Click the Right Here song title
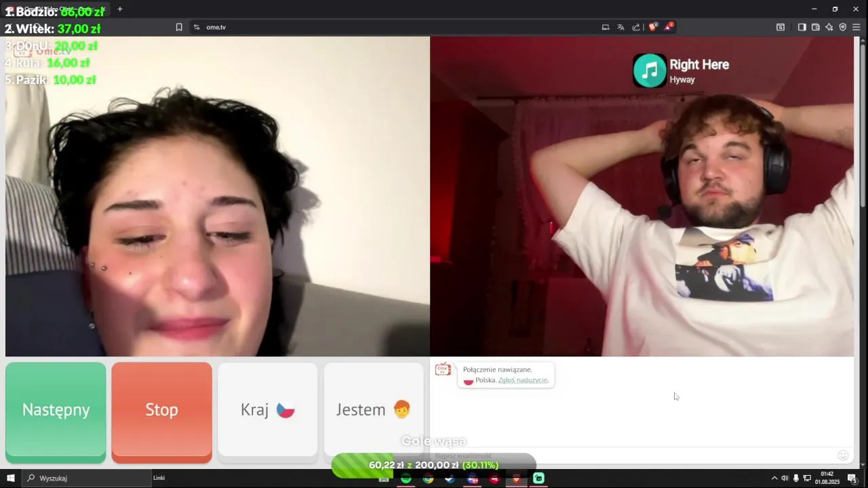This screenshot has height=488, width=868. tap(699, 64)
